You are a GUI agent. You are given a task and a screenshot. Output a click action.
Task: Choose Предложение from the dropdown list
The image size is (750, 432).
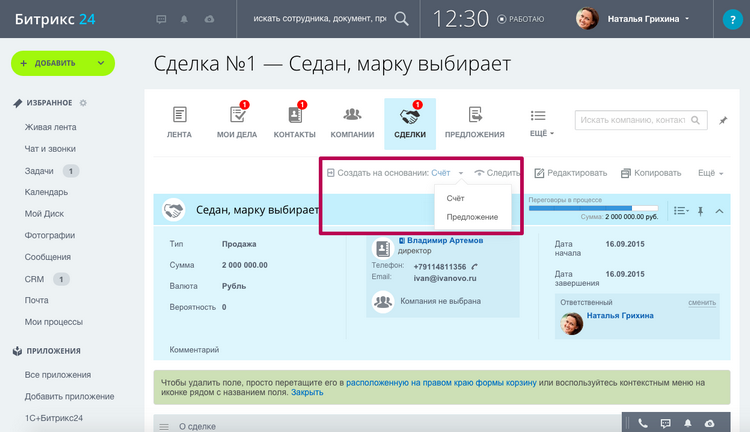pyautogui.click(x=472, y=217)
